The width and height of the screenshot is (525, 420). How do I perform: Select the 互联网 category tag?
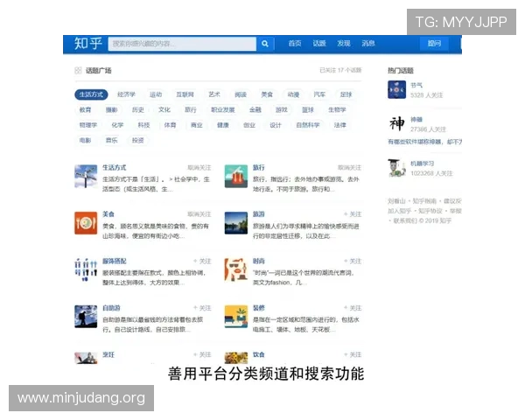pos(185,94)
